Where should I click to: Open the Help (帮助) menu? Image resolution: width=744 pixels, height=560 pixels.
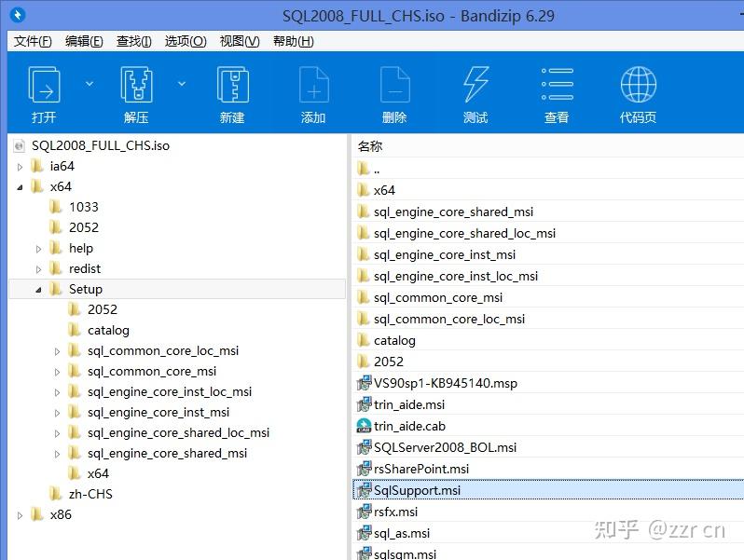(x=294, y=41)
